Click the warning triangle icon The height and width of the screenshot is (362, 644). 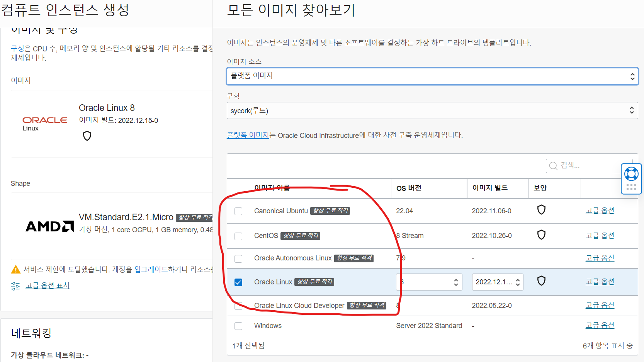(16, 269)
